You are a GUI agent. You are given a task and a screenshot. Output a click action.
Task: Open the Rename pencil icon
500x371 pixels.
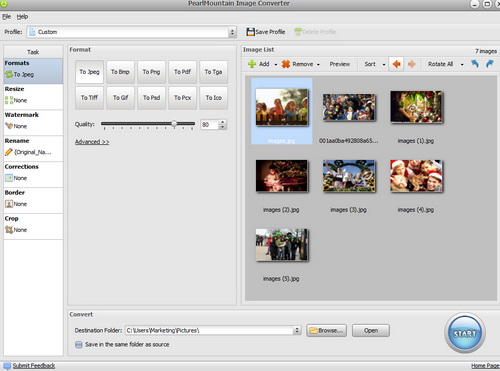tap(9, 152)
